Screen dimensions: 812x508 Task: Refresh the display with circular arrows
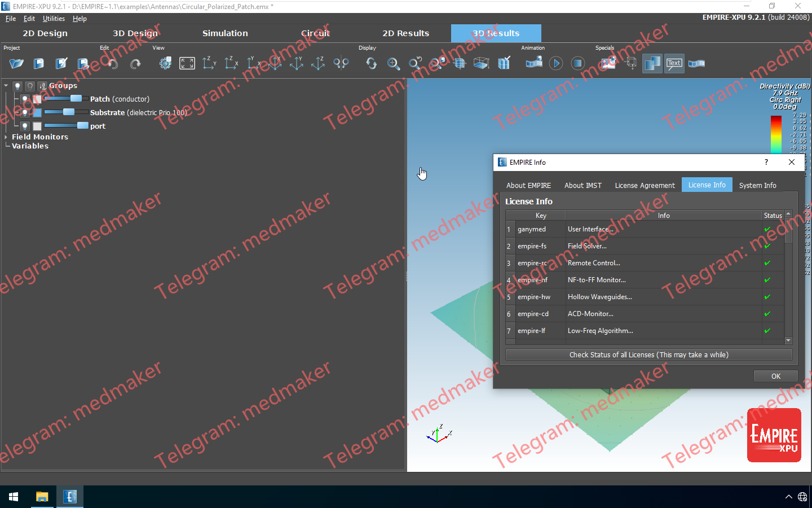[372, 63]
